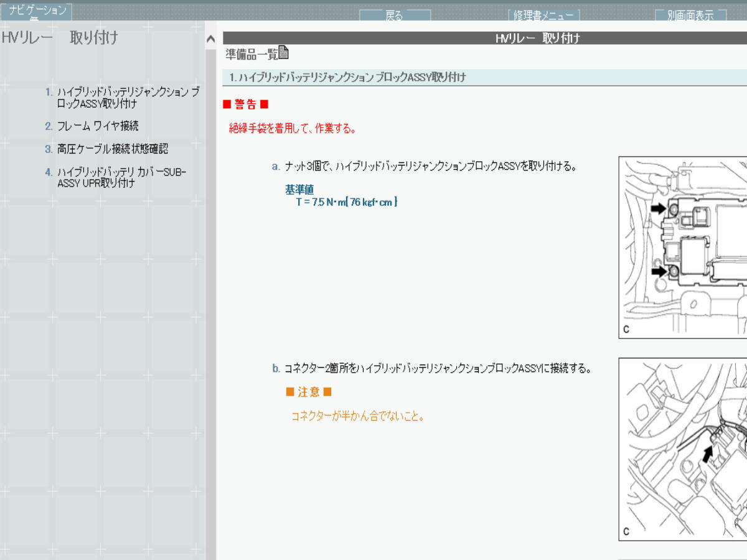Toggle the ナビゲーション tab
The image size is (747, 560).
[37, 11]
